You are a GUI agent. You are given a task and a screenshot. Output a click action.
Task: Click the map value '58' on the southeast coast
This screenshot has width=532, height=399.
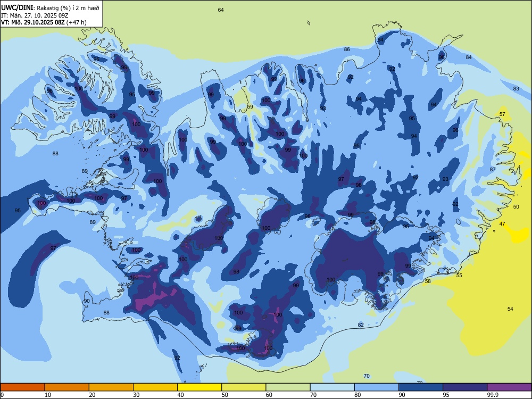428,281
